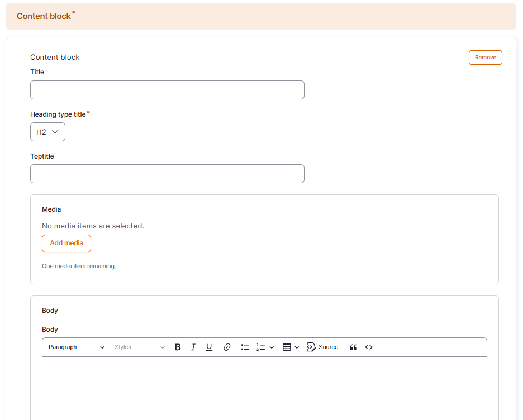
Task: Insert a link in Body editor
Action: click(x=227, y=347)
